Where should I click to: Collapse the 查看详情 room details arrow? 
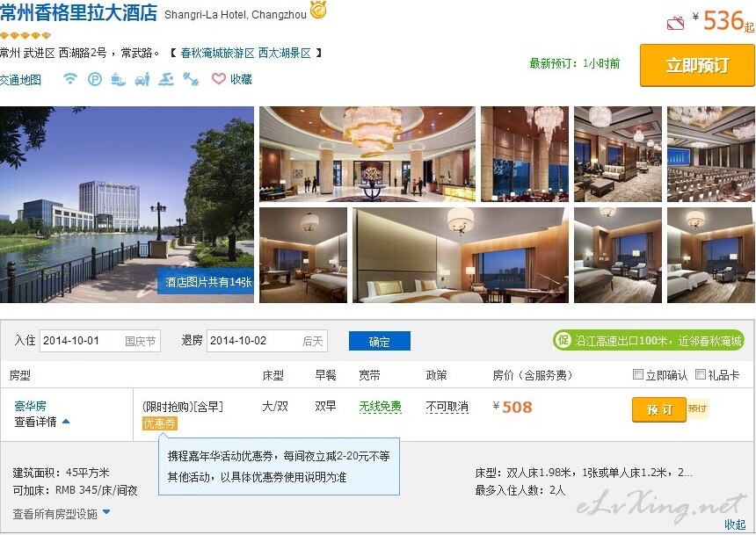coord(66,422)
